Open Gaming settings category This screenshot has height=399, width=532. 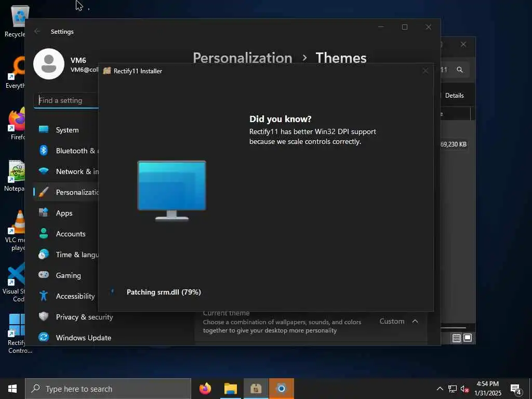(66, 275)
